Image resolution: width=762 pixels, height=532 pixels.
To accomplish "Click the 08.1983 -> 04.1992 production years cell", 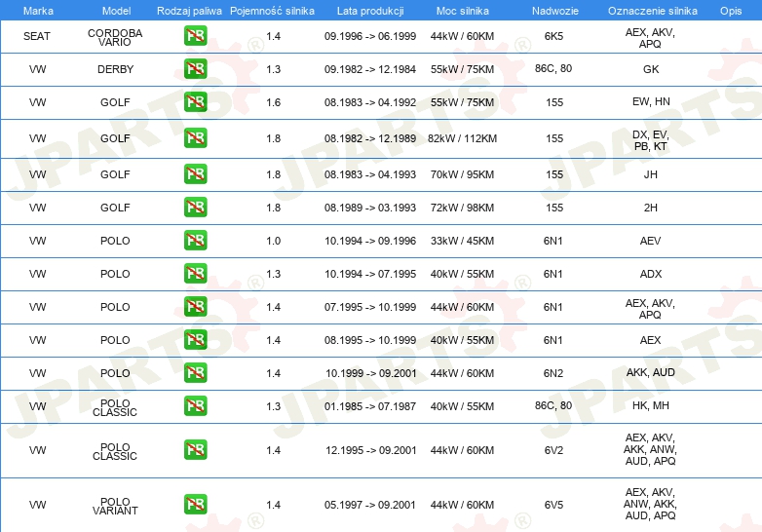I will (x=370, y=102).
